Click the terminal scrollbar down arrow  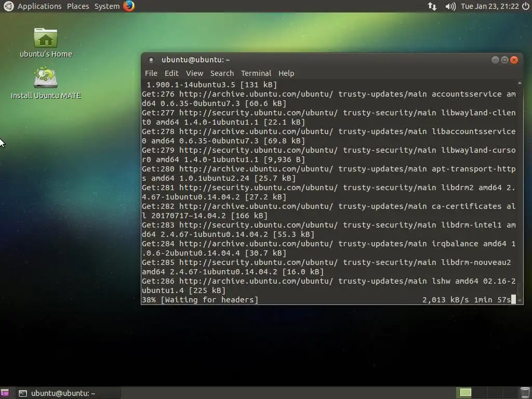(520, 301)
